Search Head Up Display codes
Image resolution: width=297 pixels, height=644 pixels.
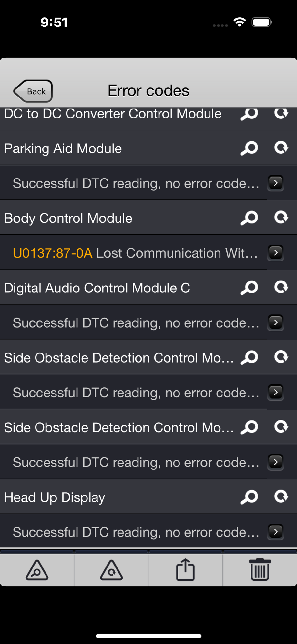point(249,497)
